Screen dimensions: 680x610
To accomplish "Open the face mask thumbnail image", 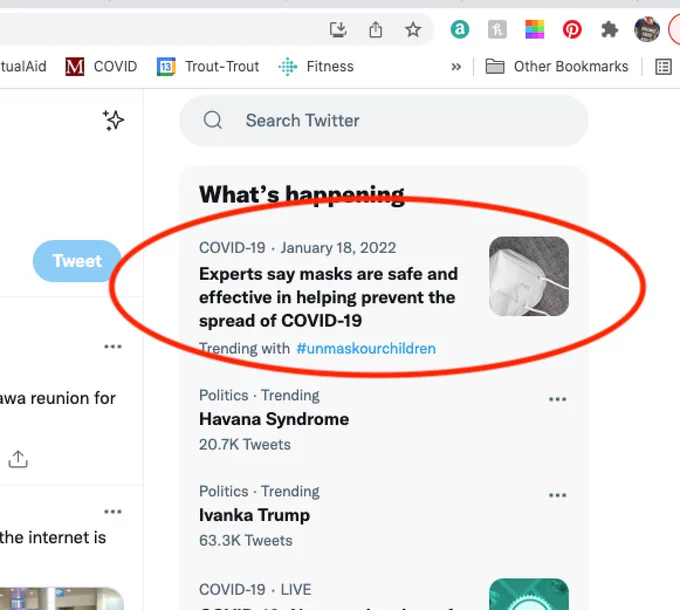I will point(529,276).
